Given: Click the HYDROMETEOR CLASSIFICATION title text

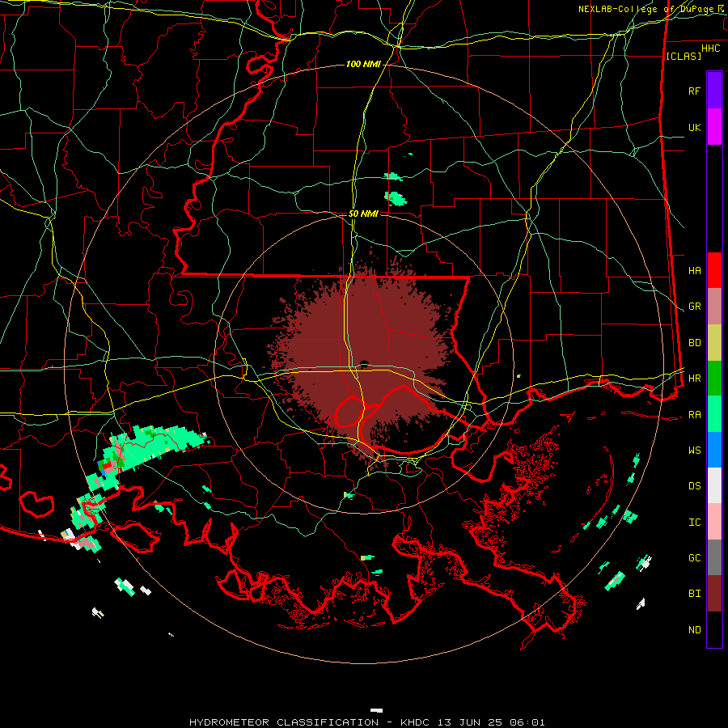Looking at the screenshot, I should click(284, 722).
